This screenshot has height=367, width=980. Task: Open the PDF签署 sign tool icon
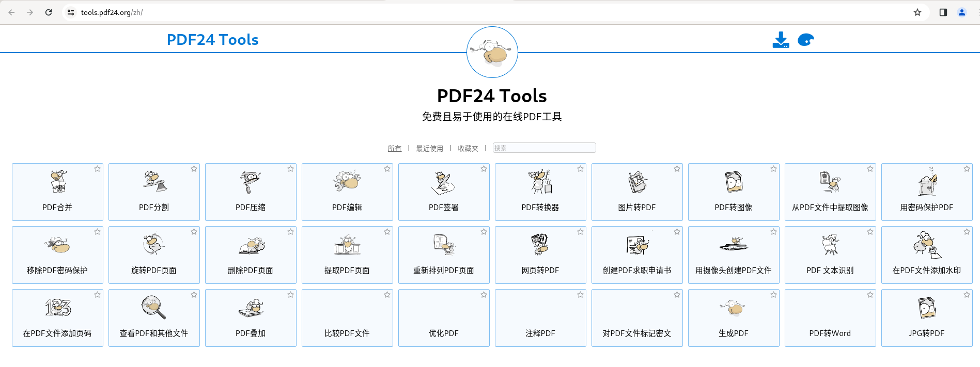point(443,183)
